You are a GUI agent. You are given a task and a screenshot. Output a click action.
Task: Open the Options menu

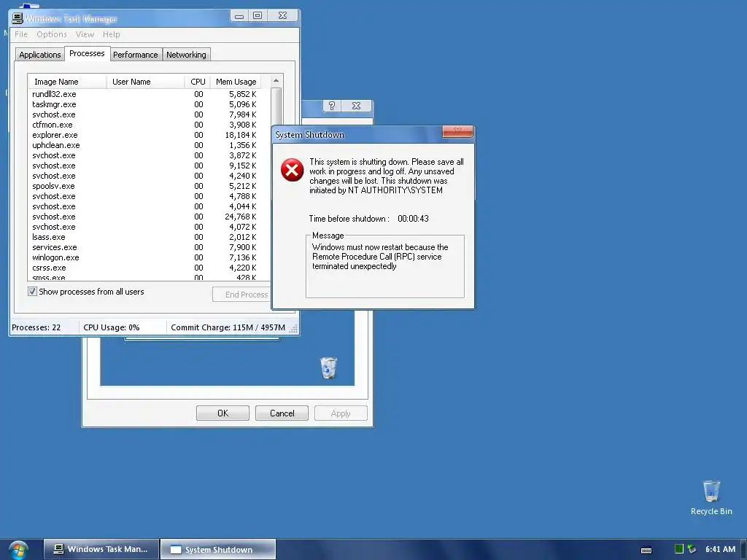click(52, 34)
